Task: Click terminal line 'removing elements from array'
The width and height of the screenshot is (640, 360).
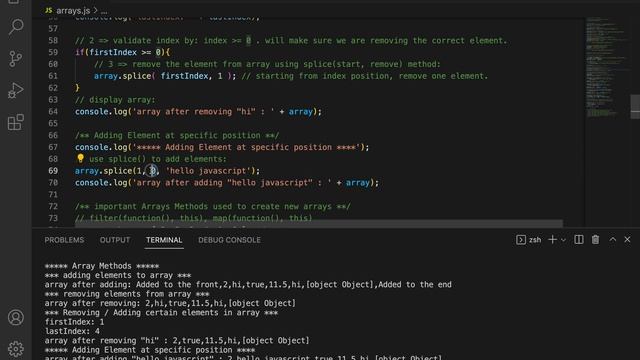Action: (127, 294)
